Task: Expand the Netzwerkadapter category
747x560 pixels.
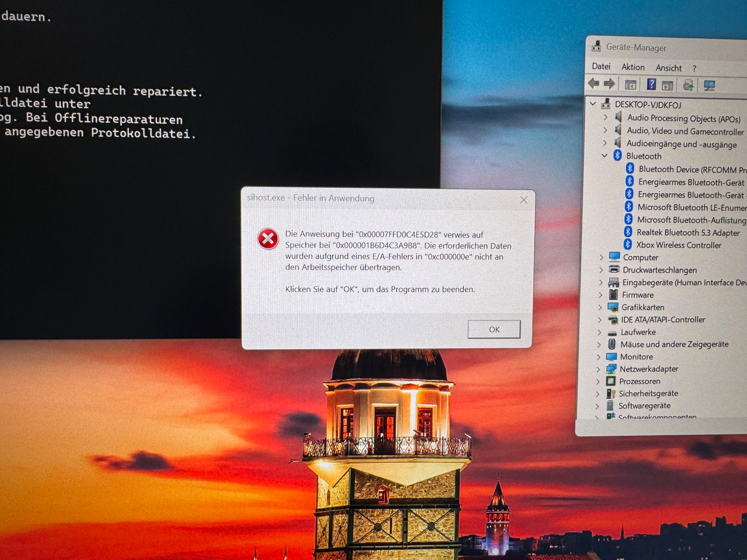Action: click(598, 369)
